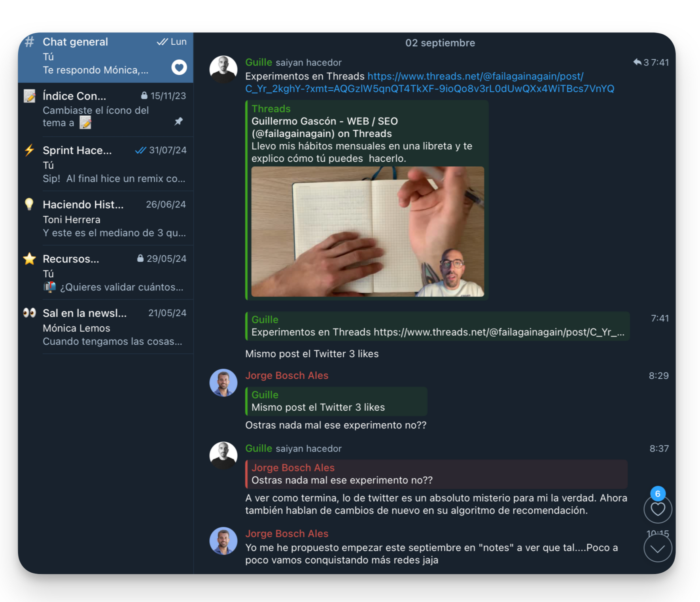Click the heart reaction badge in Chat general
Image resolution: width=700 pixels, height=602 pixels.
point(179,68)
